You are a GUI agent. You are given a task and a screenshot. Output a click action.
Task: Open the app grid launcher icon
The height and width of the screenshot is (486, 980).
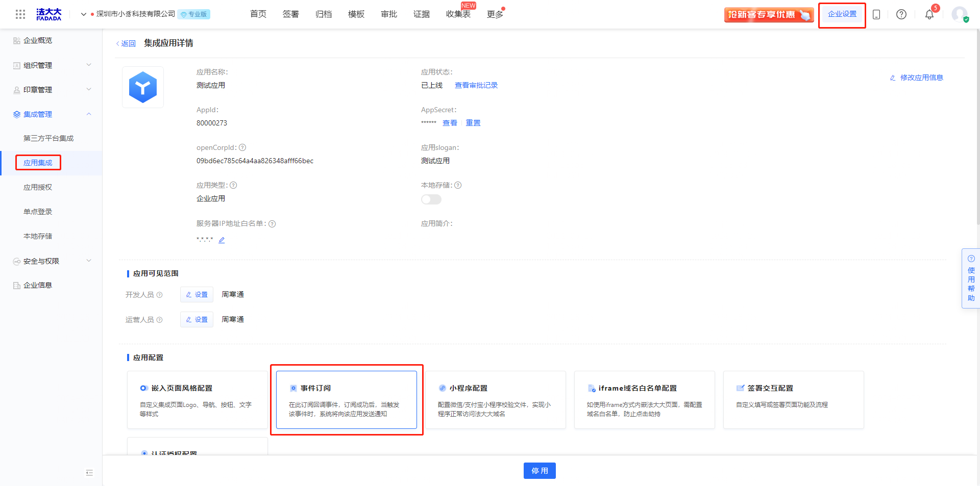(x=20, y=14)
